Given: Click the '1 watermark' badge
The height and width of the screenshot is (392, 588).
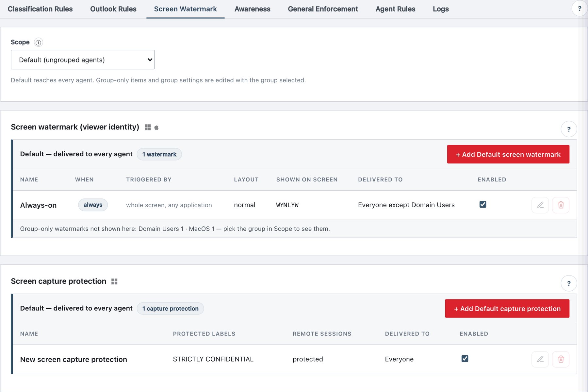Looking at the screenshot, I should point(159,154).
